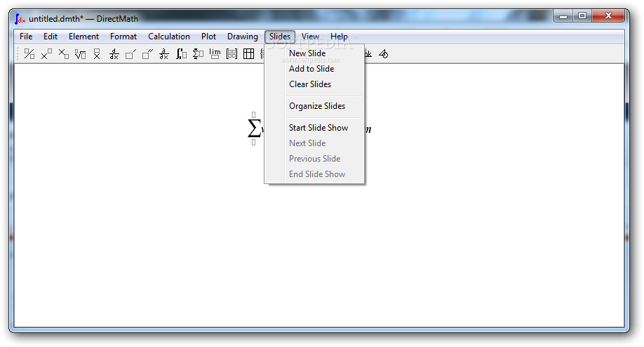Insert a fraction template
The height and width of the screenshot is (347, 644).
coord(29,54)
